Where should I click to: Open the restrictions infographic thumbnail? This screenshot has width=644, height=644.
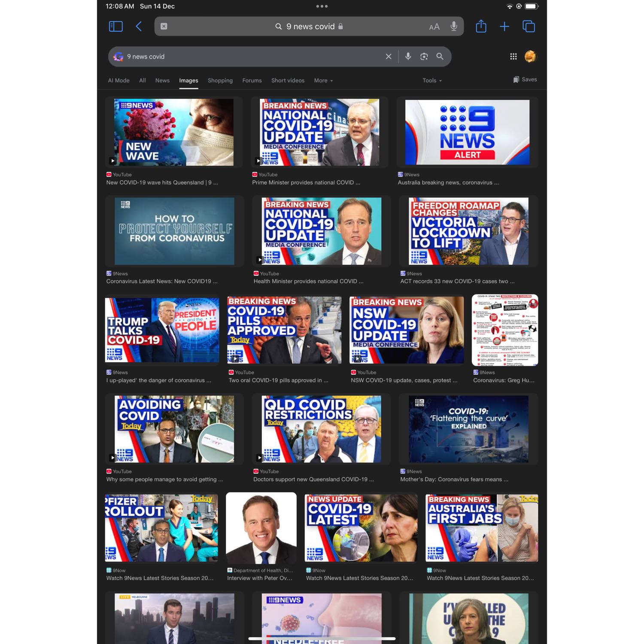point(505,330)
